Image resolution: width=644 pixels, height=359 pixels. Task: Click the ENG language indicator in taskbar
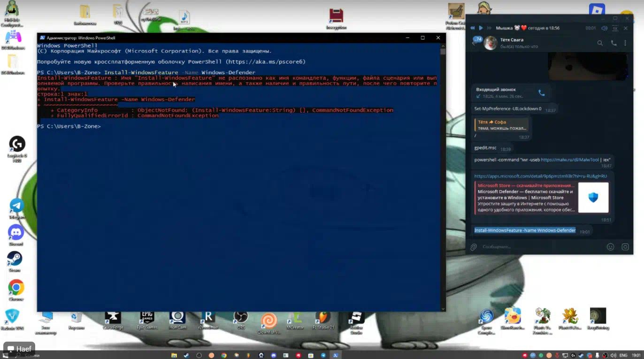tap(623, 355)
